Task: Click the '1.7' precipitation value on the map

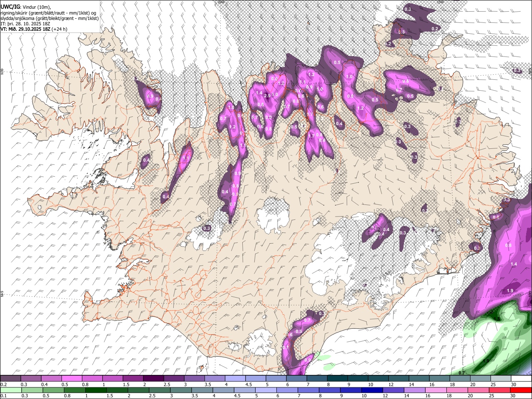Action: (311, 136)
